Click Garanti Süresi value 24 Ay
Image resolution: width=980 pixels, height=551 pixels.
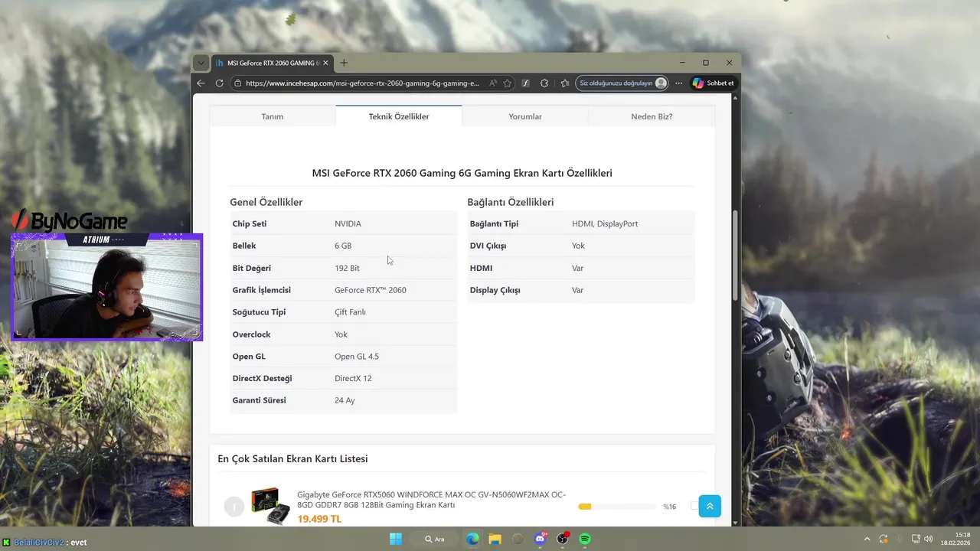pyautogui.click(x=345, y=400)
